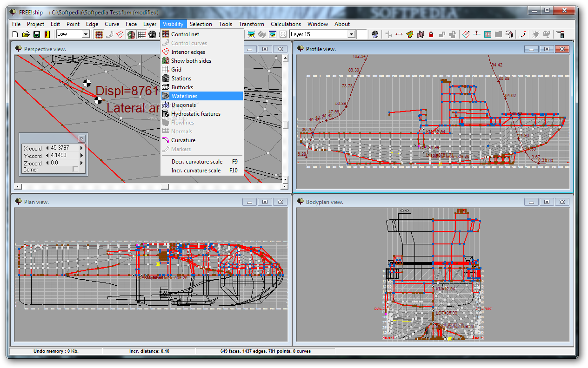Open the About menu

[x=342, y=24]
